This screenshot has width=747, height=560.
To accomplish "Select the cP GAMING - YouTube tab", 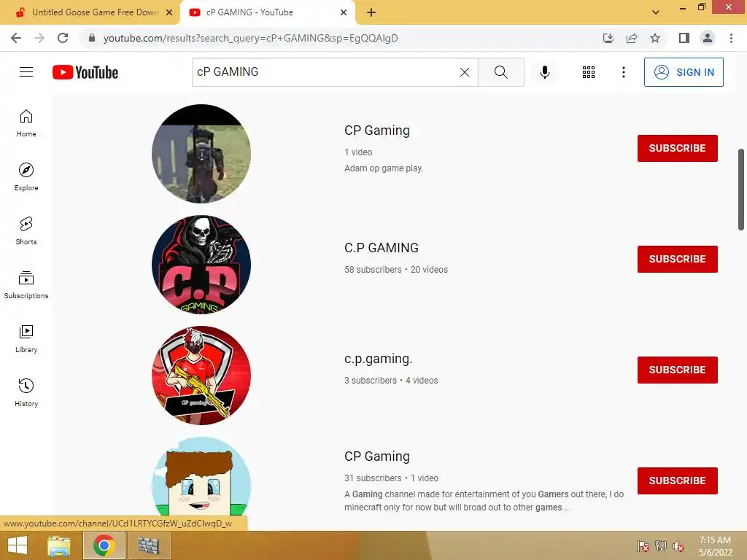I will (267, 12).
